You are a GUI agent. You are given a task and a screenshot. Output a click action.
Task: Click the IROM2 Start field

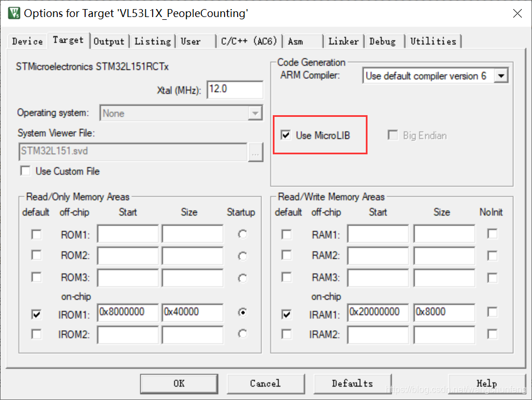[128, 335]
